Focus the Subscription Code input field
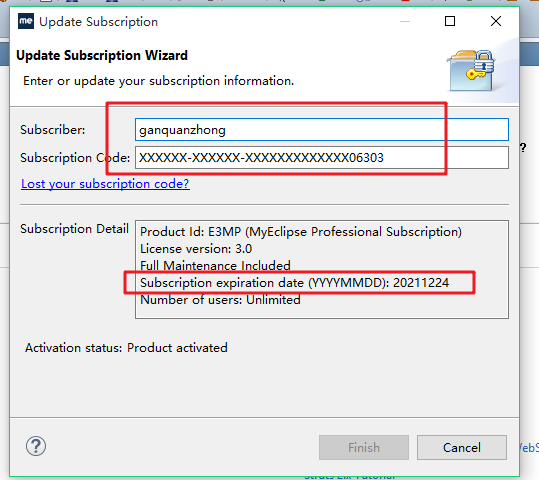This screenshot has height=480, width=539. click(x=322, y=158)
